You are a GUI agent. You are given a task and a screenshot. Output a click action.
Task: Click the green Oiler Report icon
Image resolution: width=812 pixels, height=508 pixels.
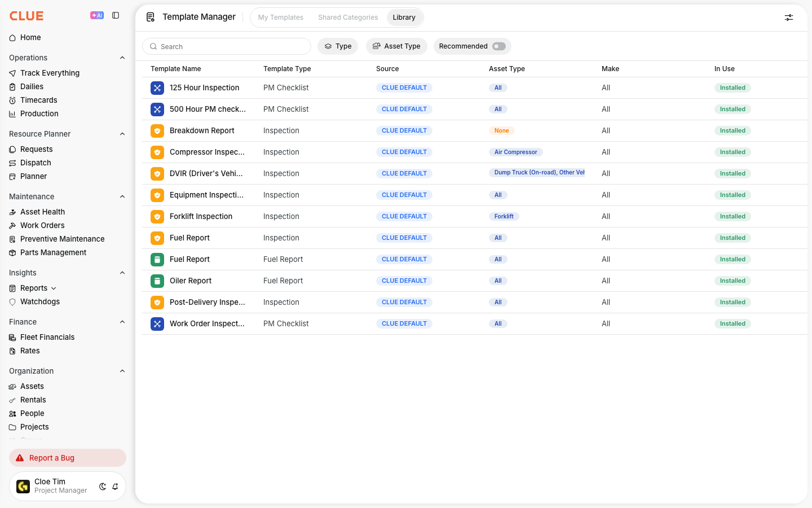pyautogui.click(x=157, y=281)
